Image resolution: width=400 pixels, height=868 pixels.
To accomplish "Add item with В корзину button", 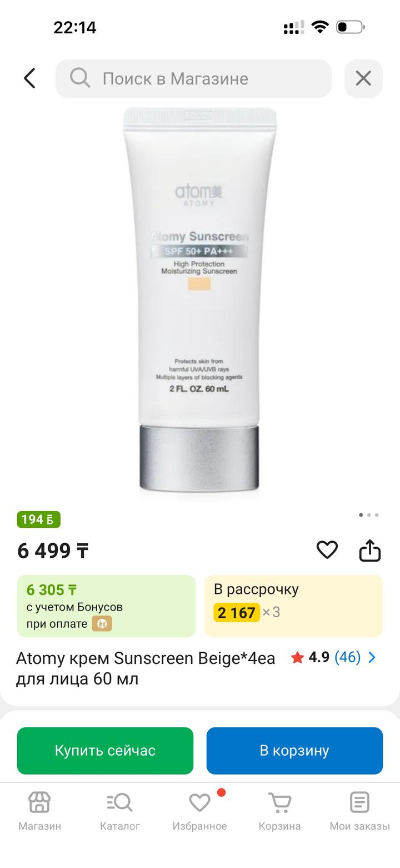I will point(294,751).
